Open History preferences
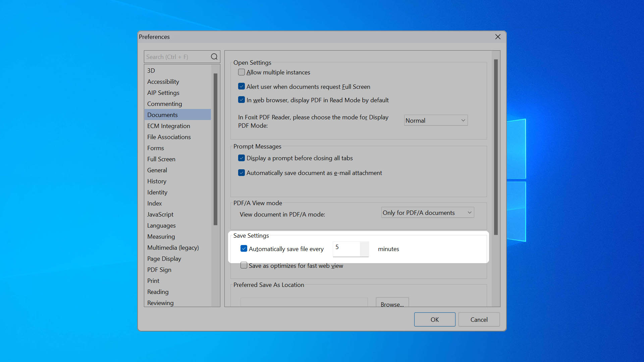 point(178,181)
